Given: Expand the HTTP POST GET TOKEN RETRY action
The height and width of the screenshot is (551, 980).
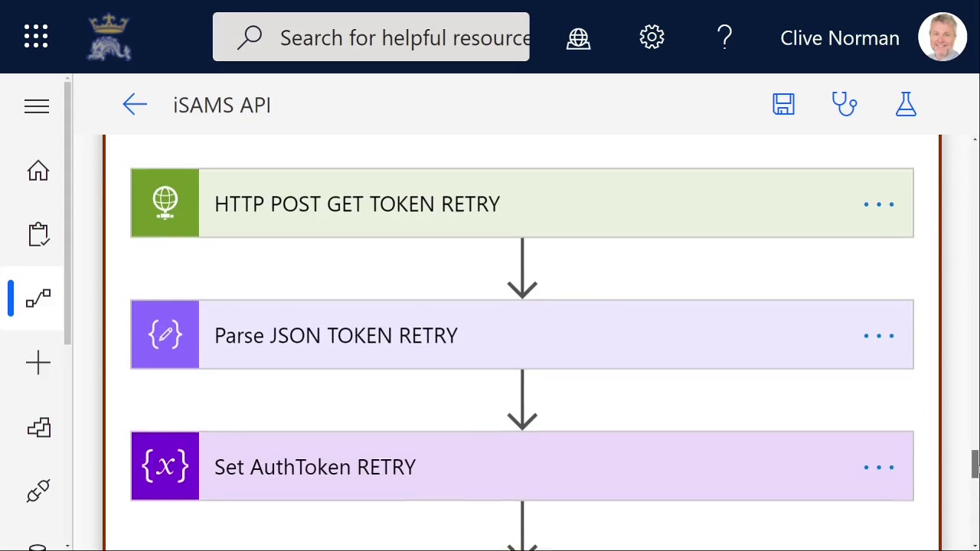Looking at the screenshot, I should (522, 203).
